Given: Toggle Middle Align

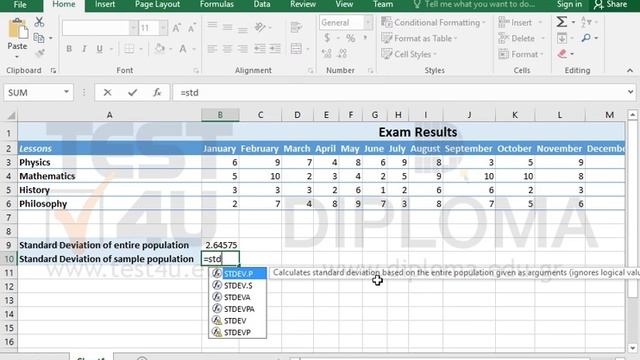Looking at the screenshot, I should pyautogui.click(x=227, y=27).
